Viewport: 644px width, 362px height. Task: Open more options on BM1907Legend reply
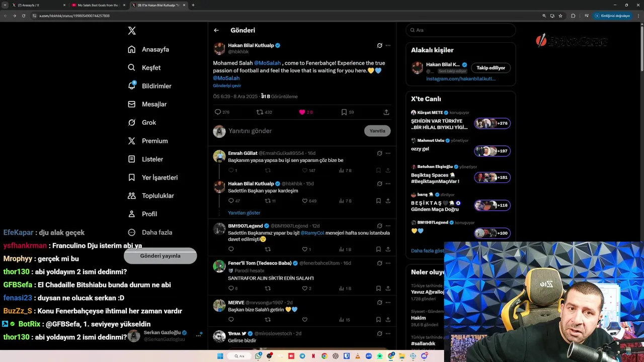coord(388,226)
